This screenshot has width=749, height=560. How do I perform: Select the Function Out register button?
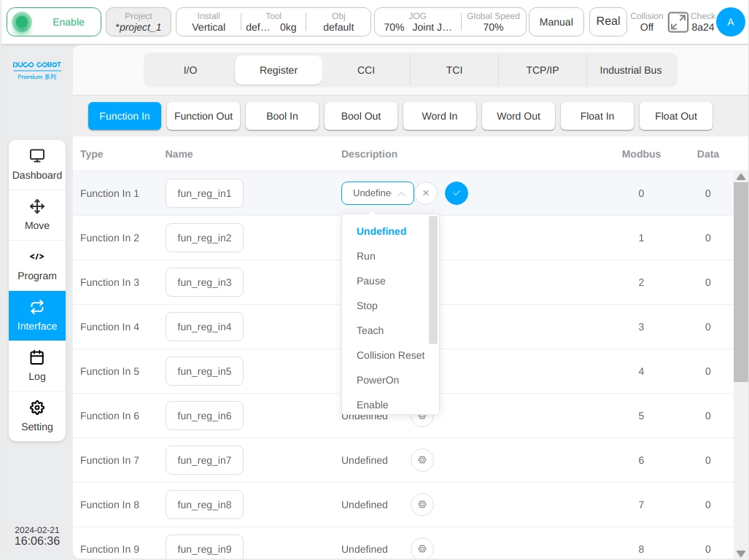pyautogui.click(x=203, y=116)
